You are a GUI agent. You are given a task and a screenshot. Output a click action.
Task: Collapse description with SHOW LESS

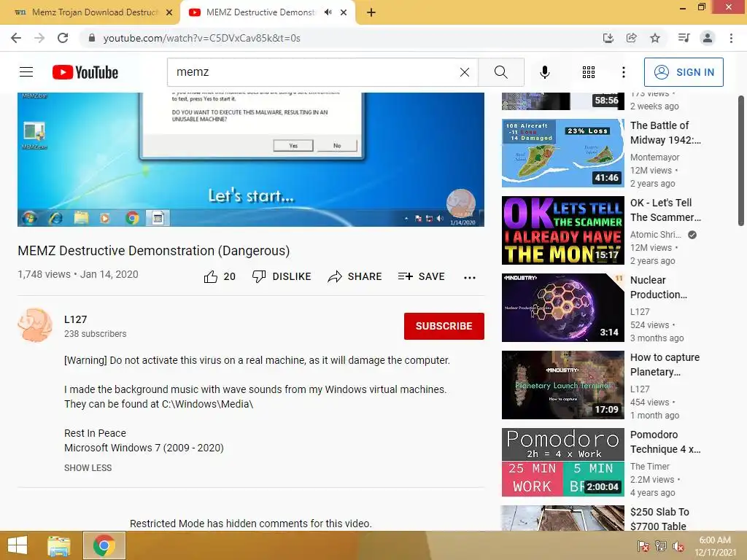[x=88, y=468]
